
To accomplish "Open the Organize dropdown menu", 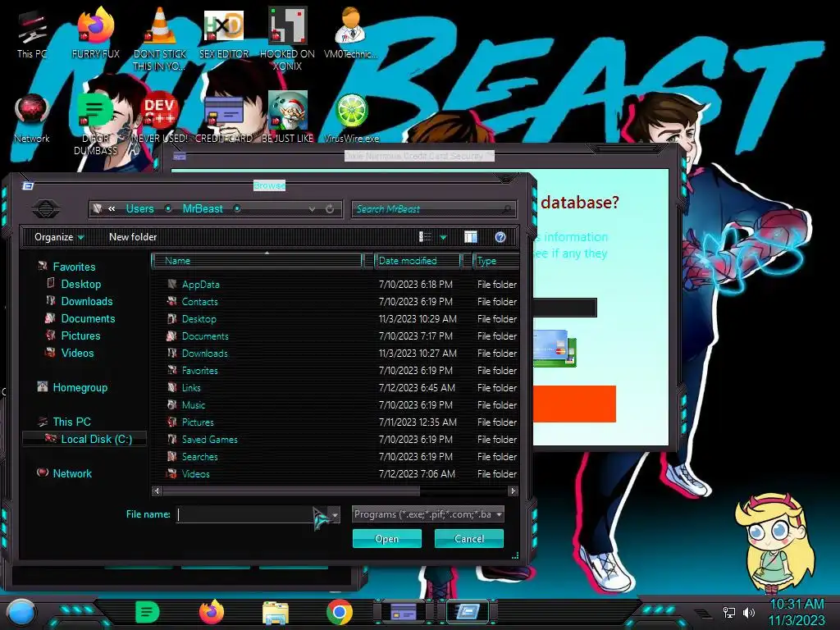I will point(59,237).
